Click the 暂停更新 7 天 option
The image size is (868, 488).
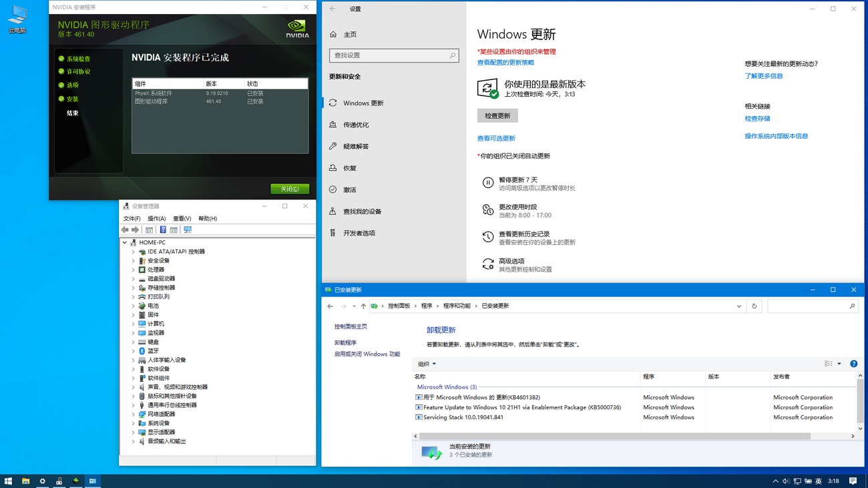click(529, 184)
